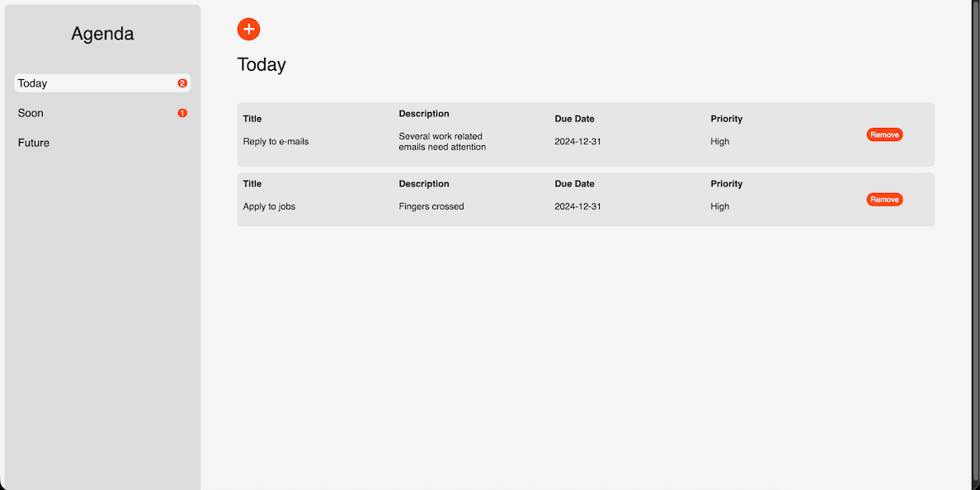Click the Description header in first task card

(424, 114)
